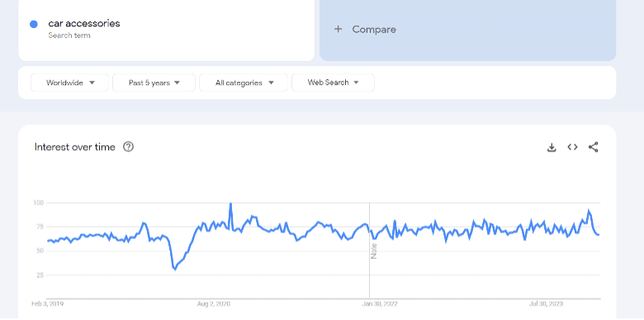
Task: Change the Web Search type dropdown
Action: coord(333,82)
